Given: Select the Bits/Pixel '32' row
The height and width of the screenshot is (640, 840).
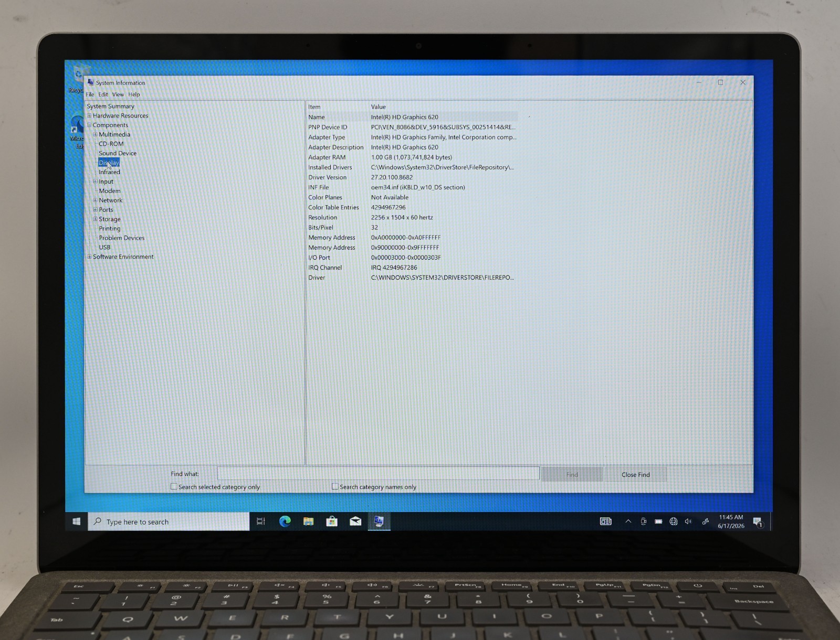Looking at the screenshot, I should (413, 228).
